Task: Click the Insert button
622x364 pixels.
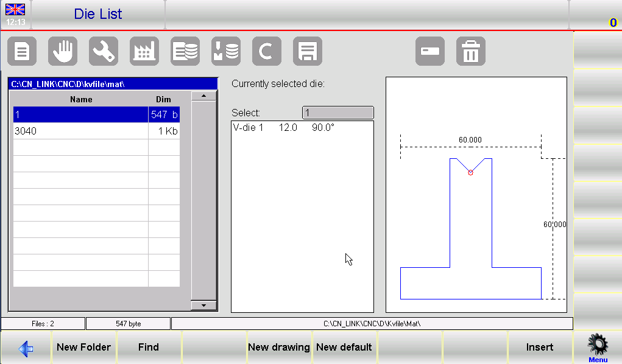Action: [540, 348]
